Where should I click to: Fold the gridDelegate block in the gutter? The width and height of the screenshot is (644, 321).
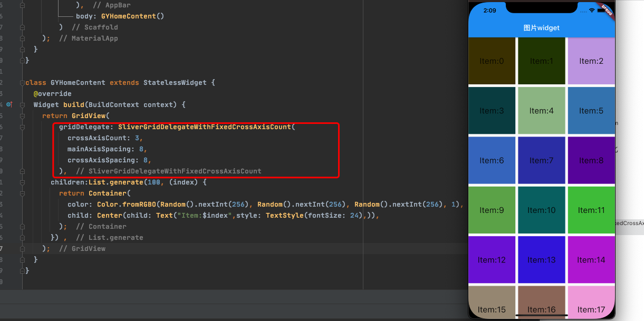(22, 127)
